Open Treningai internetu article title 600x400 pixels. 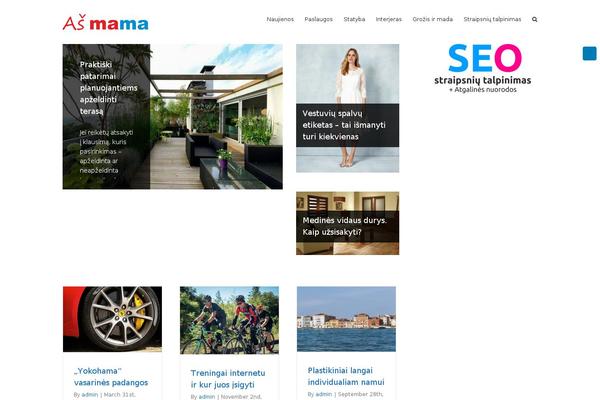click(x=228, y=379)
